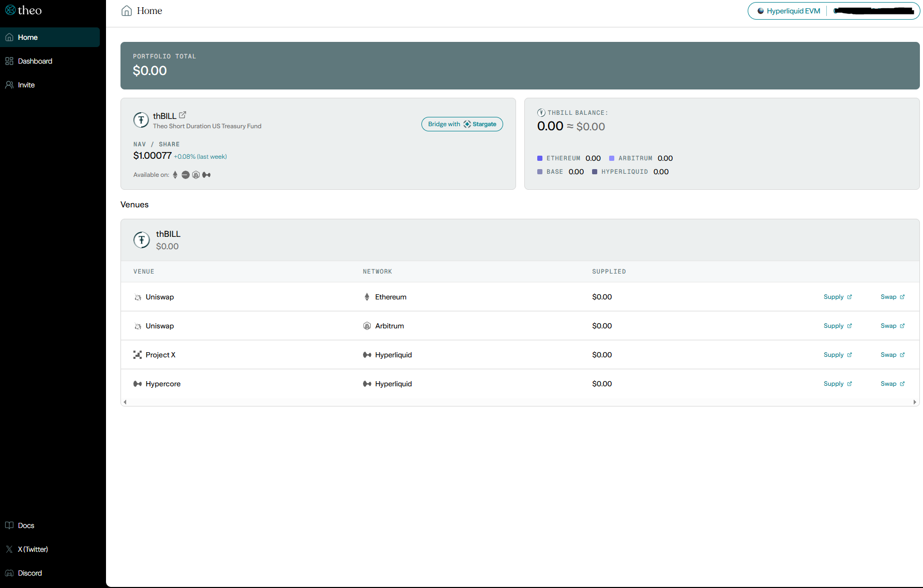Click Bridge with Stargate button
This screenshot has height=588, width=923.
tap(462, 124)
